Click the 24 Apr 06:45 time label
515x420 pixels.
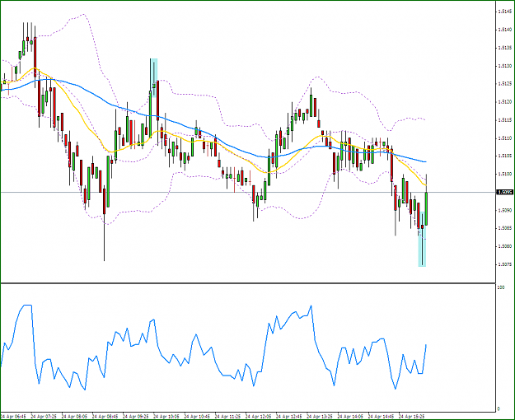click(13, 417)
